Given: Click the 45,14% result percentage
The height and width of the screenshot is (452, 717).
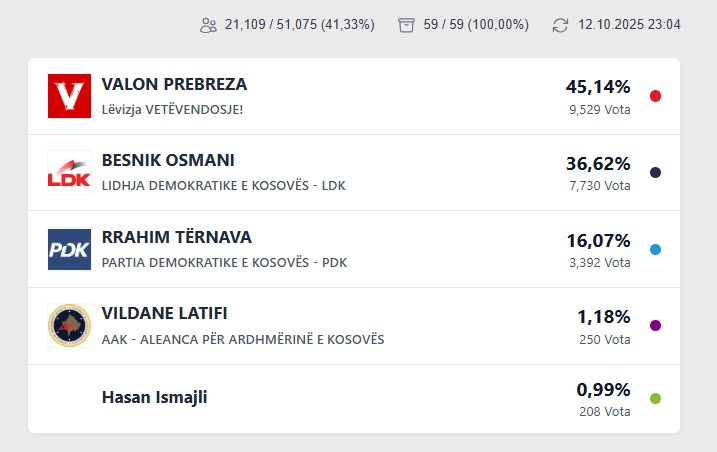Looking at the screenshot, I should (x=598, y=87).
